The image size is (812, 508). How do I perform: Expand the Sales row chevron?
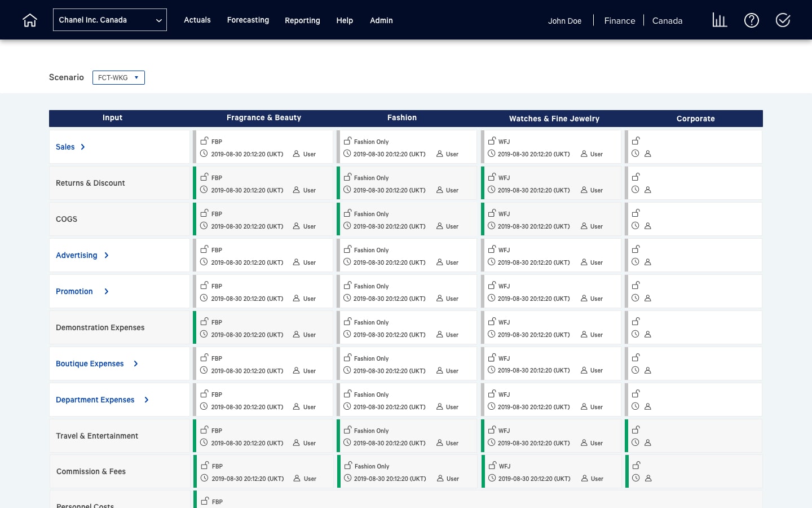tap(83, 147)
